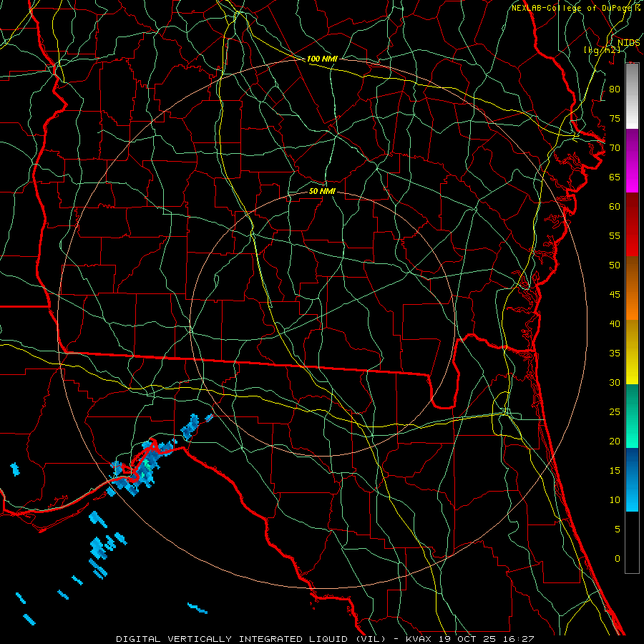Click the "[kg/m2]" units label
Viewport: 644px width, 644px height.
(602, 49)
